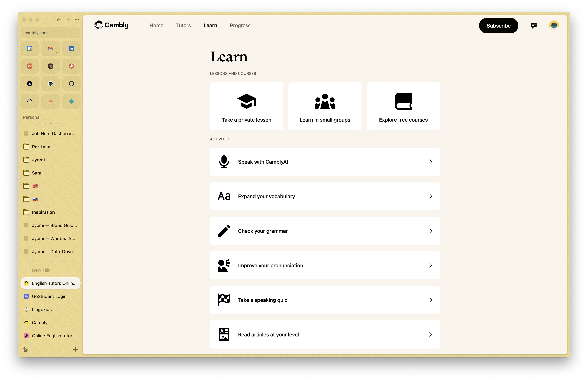Expand the Speak with CamblyAI chevron

(430, 162)
